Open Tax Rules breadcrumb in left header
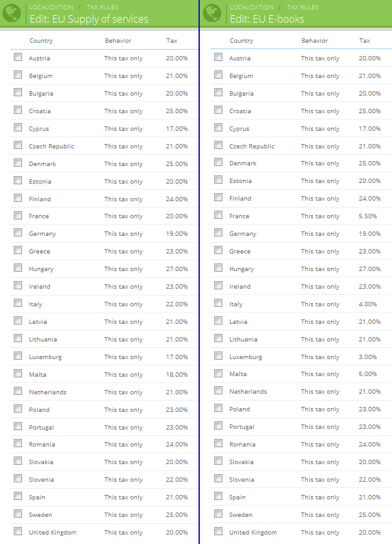This screenshot has height=544, width=392. (102, 8)
